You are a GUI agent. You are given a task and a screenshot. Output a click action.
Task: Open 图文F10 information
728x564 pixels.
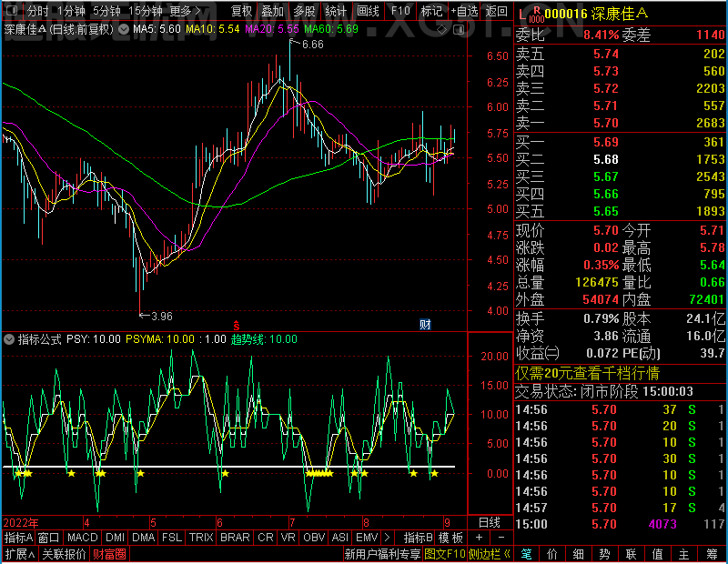445,554
